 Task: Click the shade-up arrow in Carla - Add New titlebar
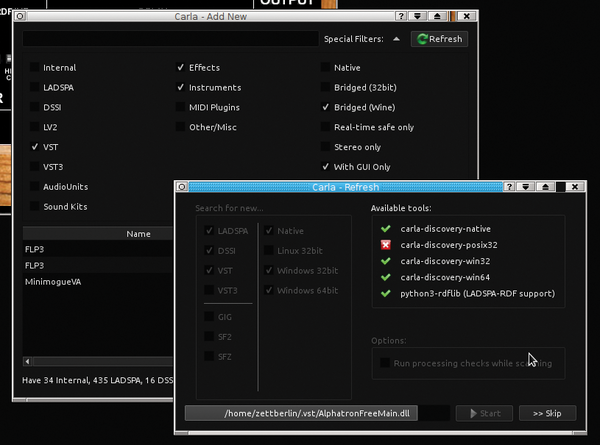(437, 16)
